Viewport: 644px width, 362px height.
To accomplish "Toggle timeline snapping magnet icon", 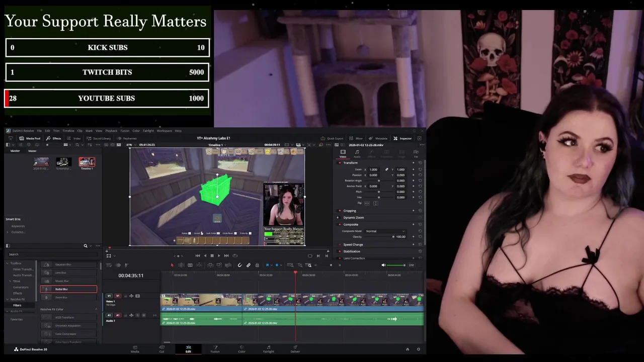I will [x=239, y=265].
